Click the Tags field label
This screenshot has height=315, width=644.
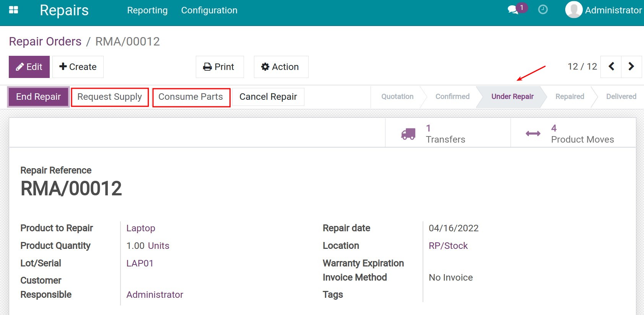[333, 295]
